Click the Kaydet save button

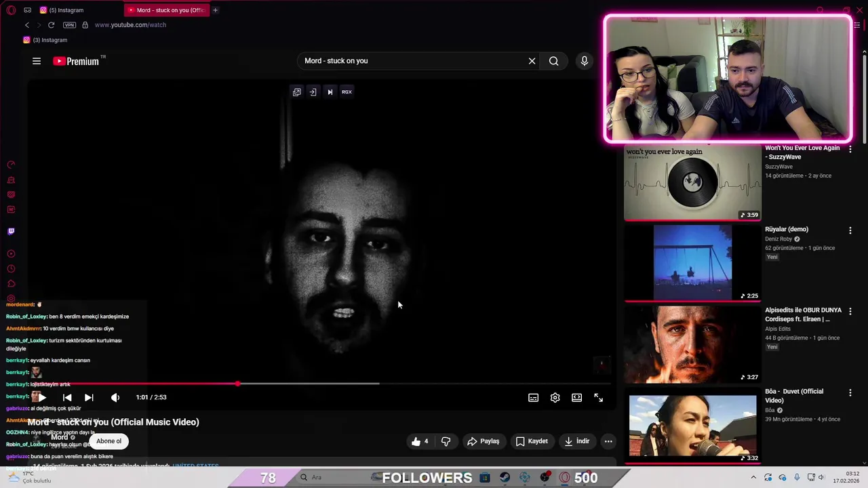click(x=532, y=441)
